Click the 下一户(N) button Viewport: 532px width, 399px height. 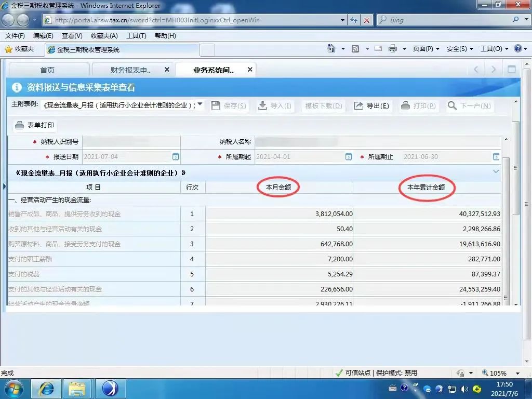(469, 106)
